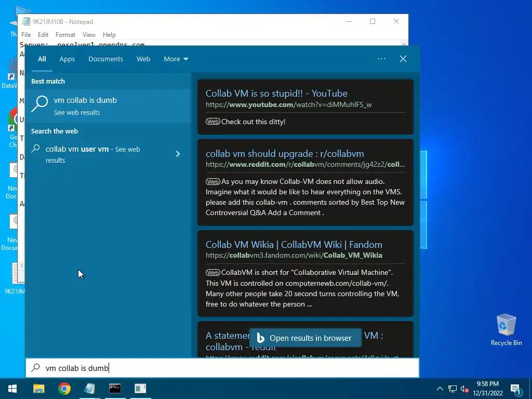Open the search panel options ellipsis
The height and width of the screenshot is (399, 532).
coord(381,59)
